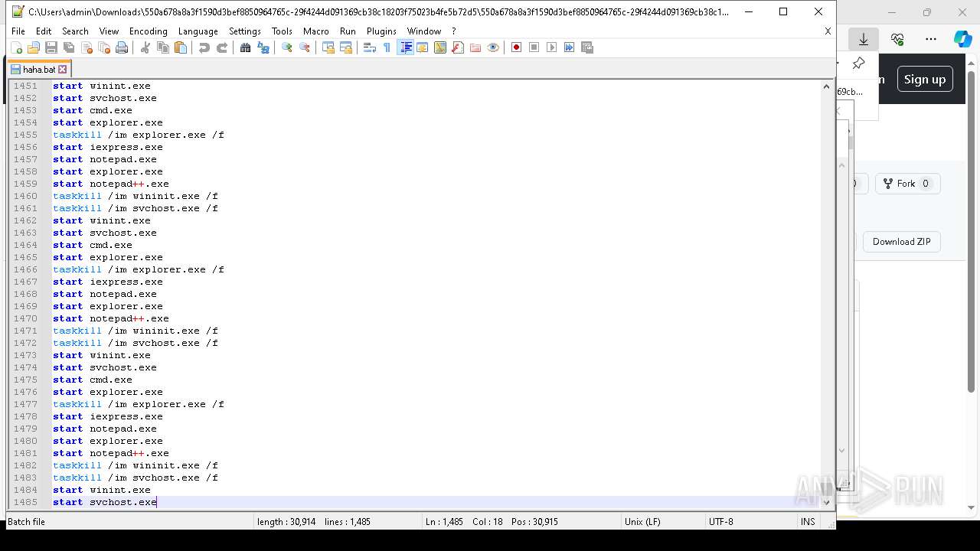Click the Zoom Out icon
The height and width of the screenshot is (551, 980).
[305, 47]
